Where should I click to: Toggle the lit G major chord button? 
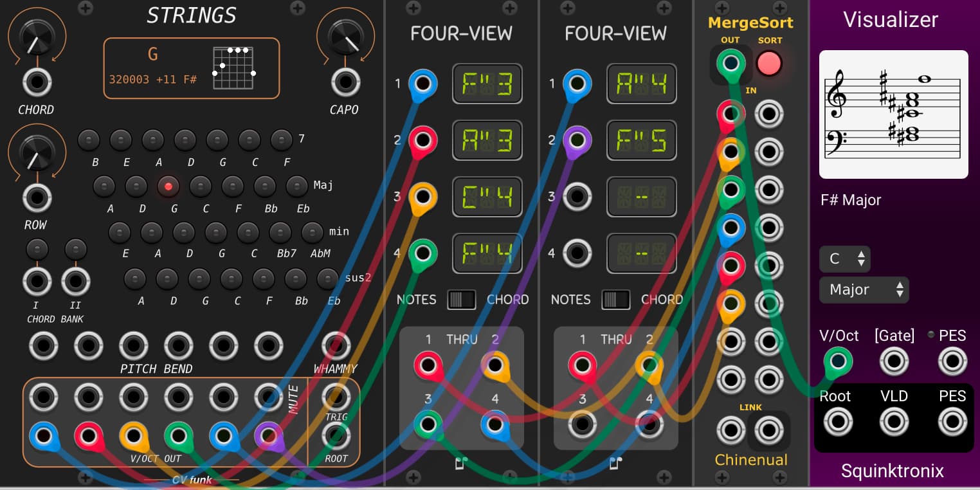168,186
